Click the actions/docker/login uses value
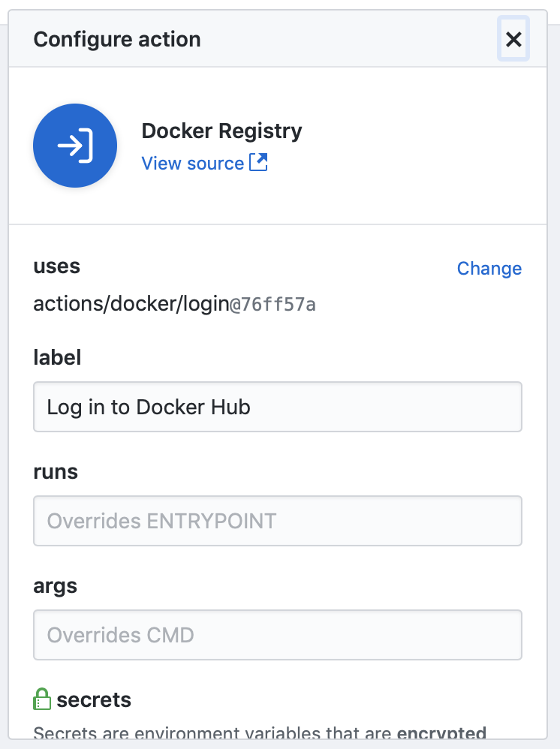 tap(131, 304)
